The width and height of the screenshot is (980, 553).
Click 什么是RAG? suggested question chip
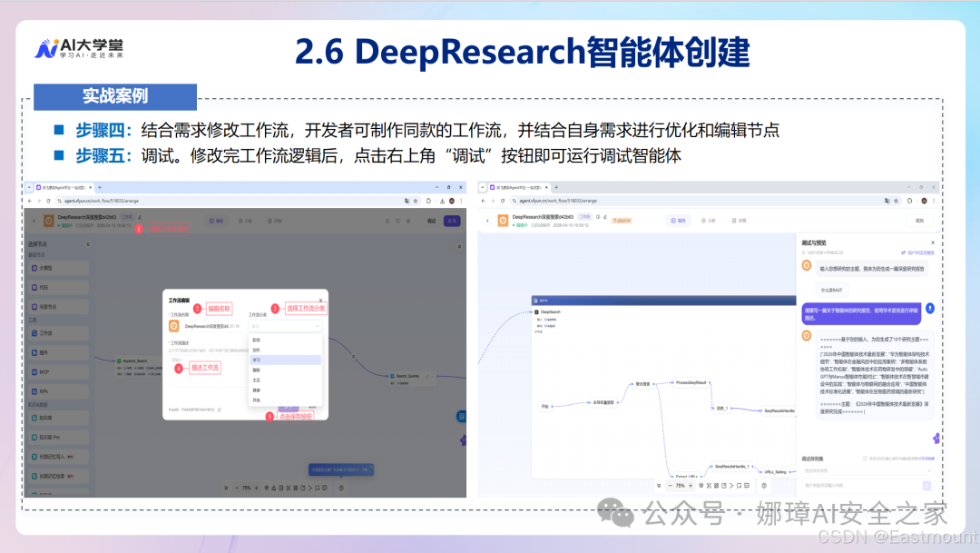[831, 291]
